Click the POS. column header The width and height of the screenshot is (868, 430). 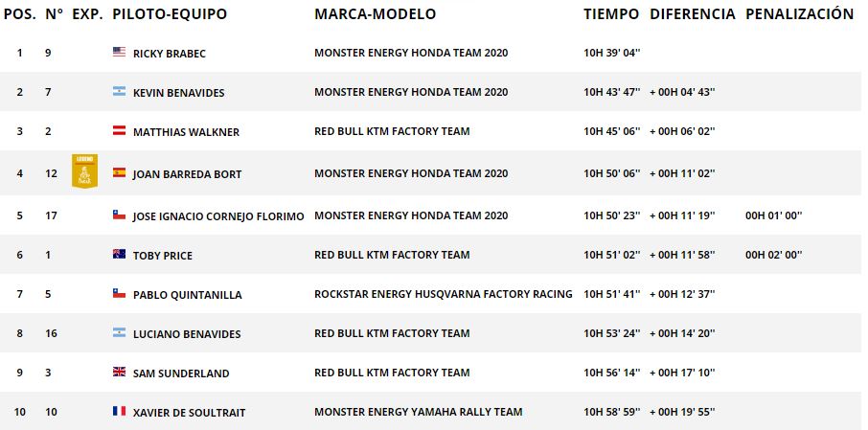click(x=19, y=14)
